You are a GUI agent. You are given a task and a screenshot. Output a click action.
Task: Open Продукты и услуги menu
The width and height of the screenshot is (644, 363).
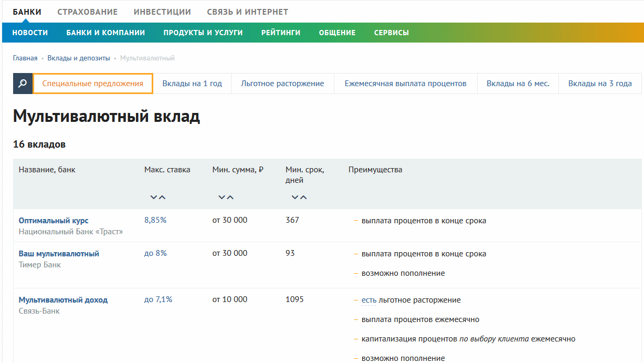point(203,33)
